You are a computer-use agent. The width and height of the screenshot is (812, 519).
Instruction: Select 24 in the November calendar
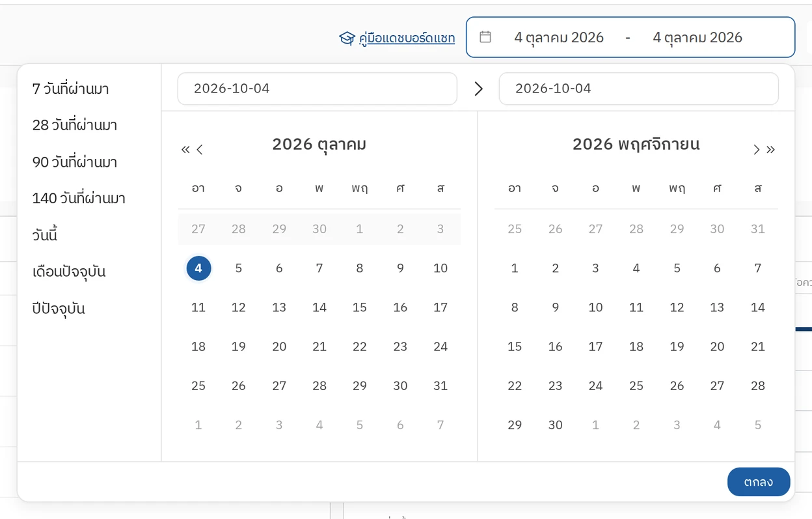pos(596,386)
